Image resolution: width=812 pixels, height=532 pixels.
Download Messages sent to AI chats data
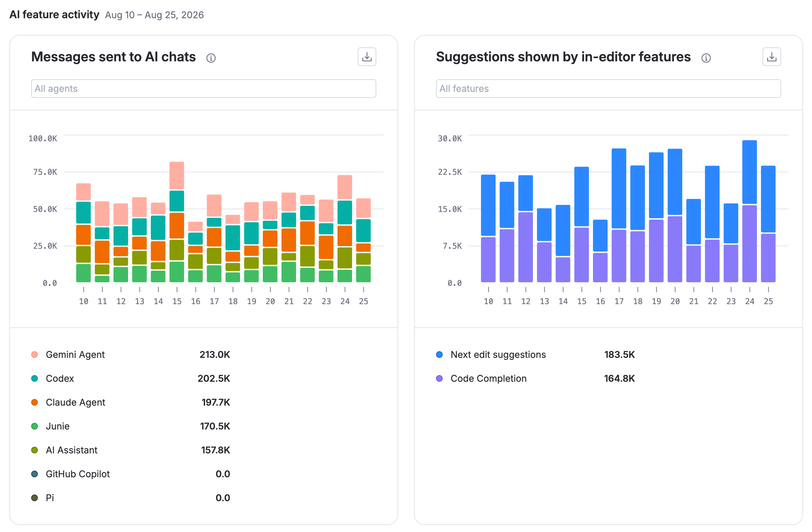[x=367, y=57]
